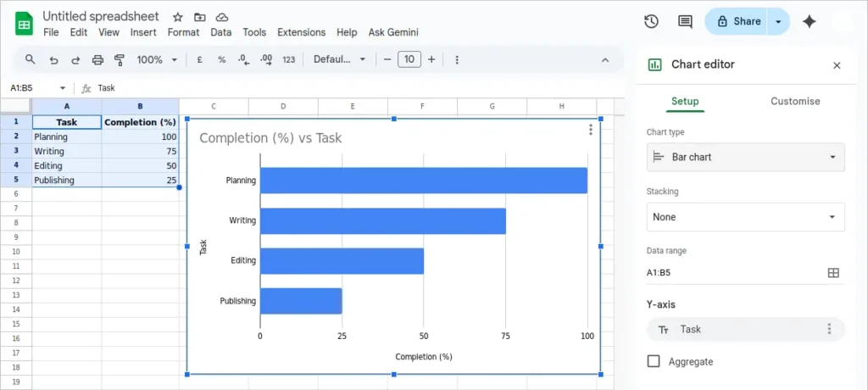Viewport: 868px width, 390px height.
Task: Open the chart's three-dot menu
Action: (x=591, y=130)
